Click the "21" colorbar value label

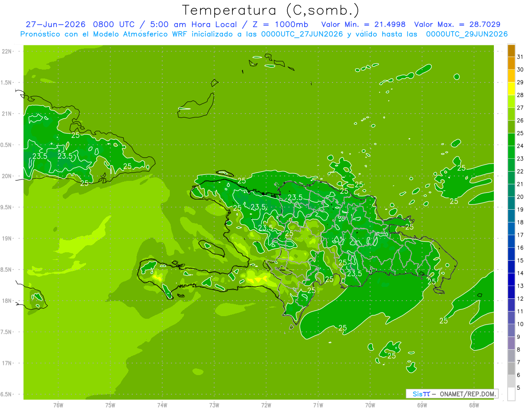pyautogui.click(x=521, y=184)
